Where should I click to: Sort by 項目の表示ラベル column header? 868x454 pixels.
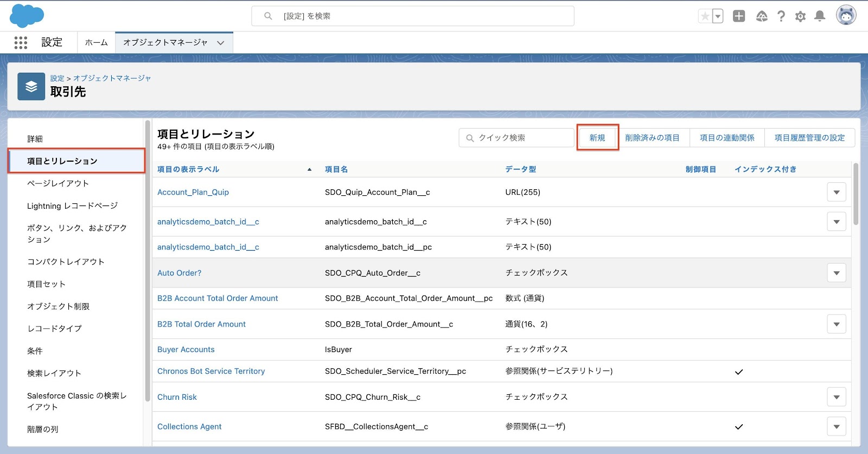pyautogui.click(x=188, y=169)
